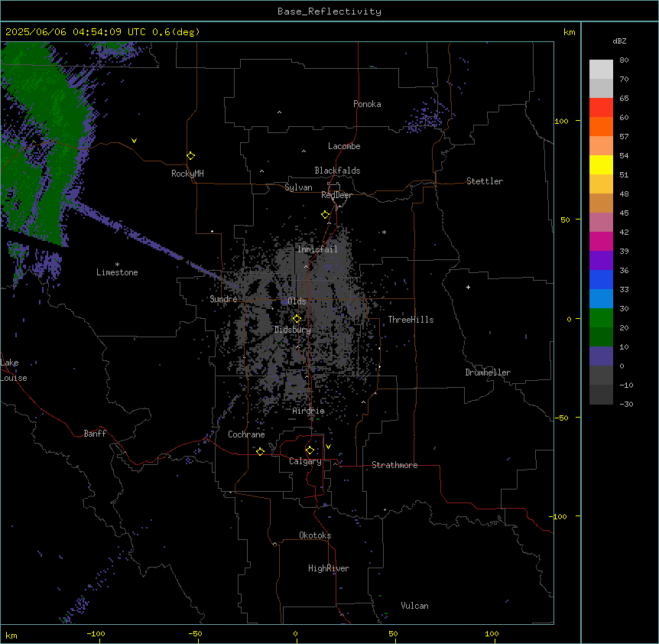Click the Drumheller label
The image size is (659, 644).
click(x=488, y=372)
